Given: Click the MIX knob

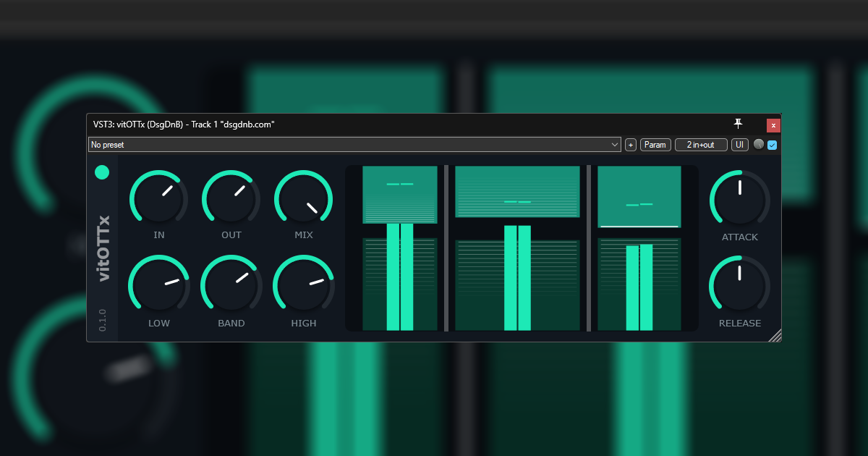Looking at the screenshot, I should [304, 200].
